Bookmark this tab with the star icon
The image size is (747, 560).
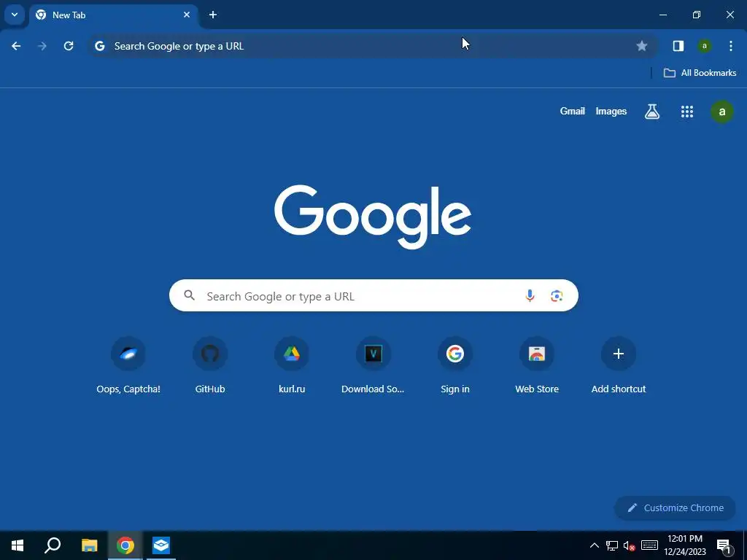[642, 46]
